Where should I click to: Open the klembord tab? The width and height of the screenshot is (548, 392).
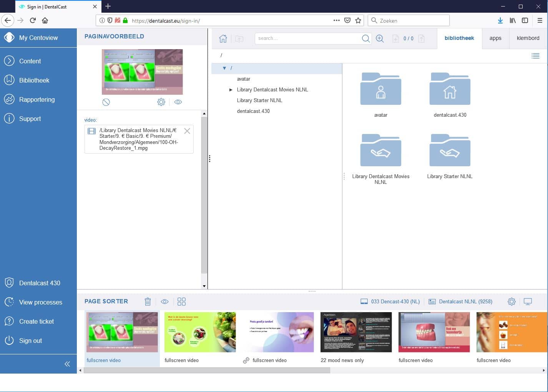pos(528,38)
